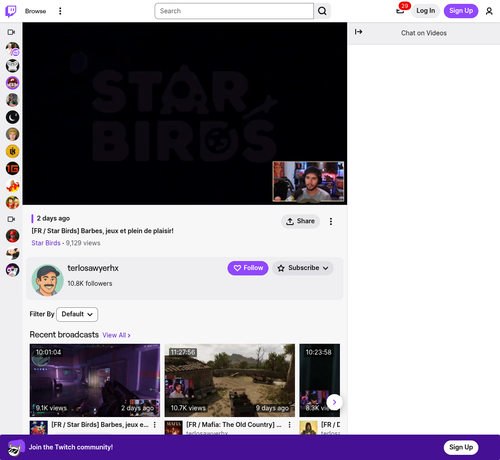Open the top bar more options dots
Image resolution: width=500 pixels, height=460 pixels.
(60, 11)
